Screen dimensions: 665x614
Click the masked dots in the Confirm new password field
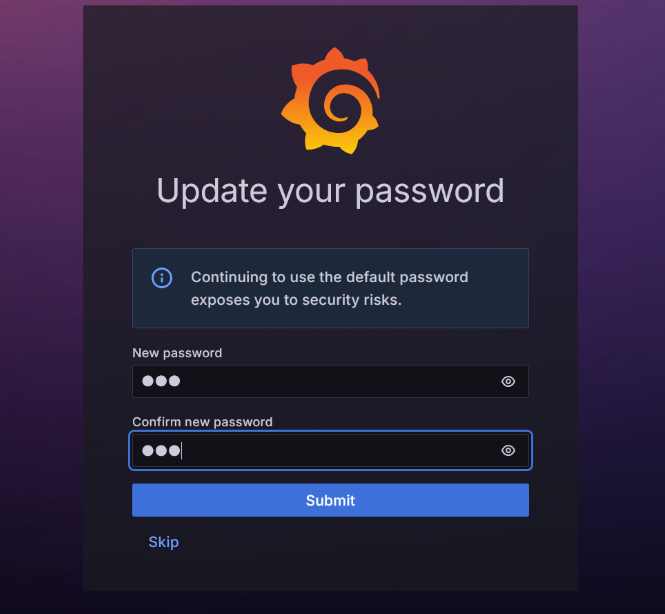pyautogui.click(x=161, y=450)
